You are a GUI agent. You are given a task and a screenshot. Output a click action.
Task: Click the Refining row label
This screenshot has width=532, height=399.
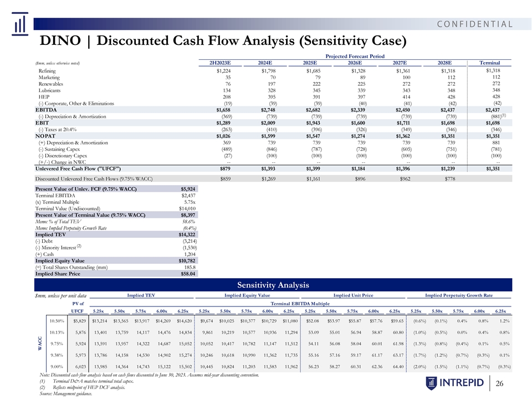click(47, 71)
